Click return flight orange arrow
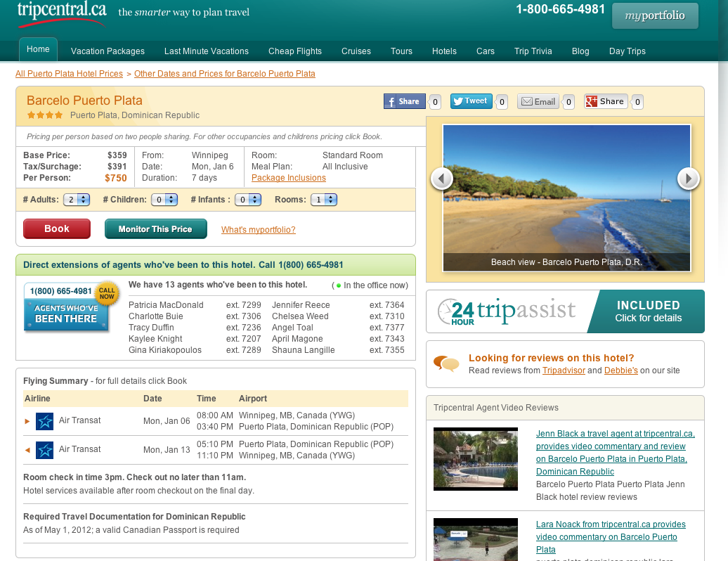The width and height of the screenshot is (728, 561). click(27, 450)
